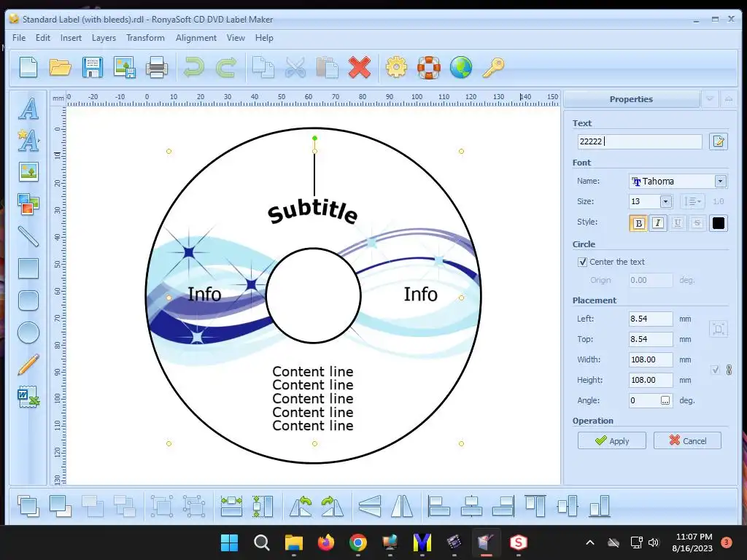Open the Edit menu
The image size is (747, 560).
tap(42, 38)
